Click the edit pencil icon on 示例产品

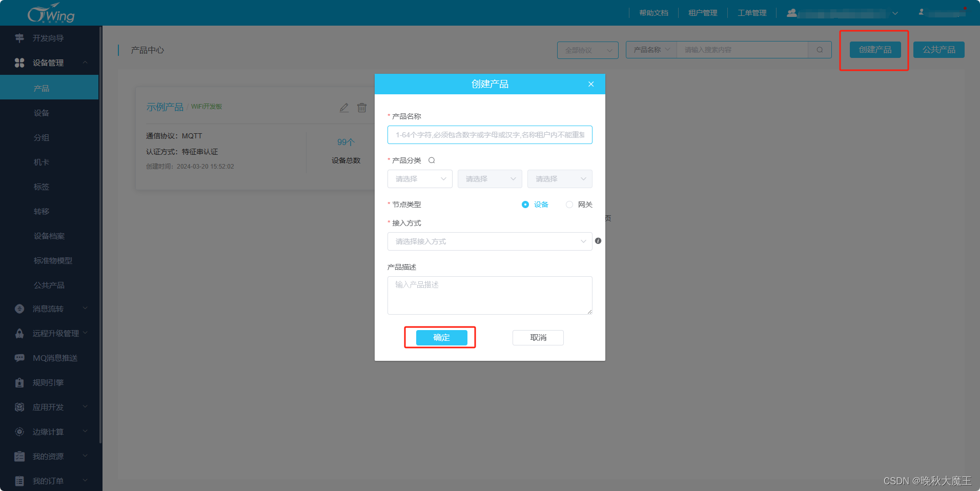344,108
